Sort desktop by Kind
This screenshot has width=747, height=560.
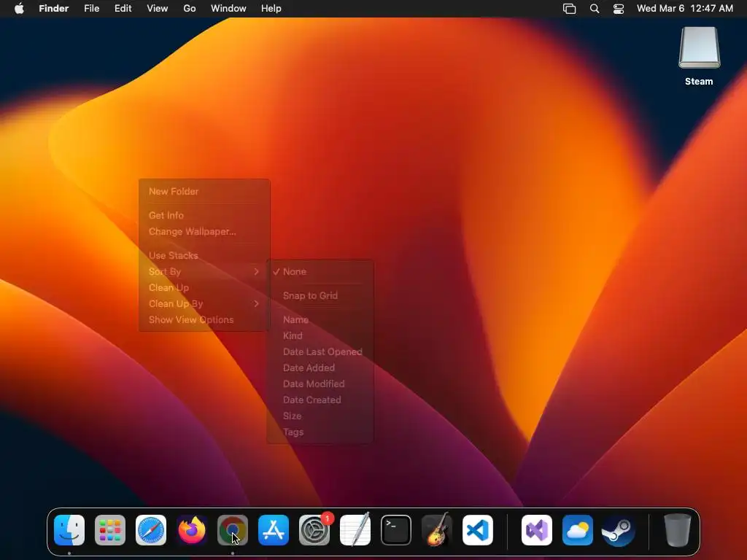coord(320,335)
